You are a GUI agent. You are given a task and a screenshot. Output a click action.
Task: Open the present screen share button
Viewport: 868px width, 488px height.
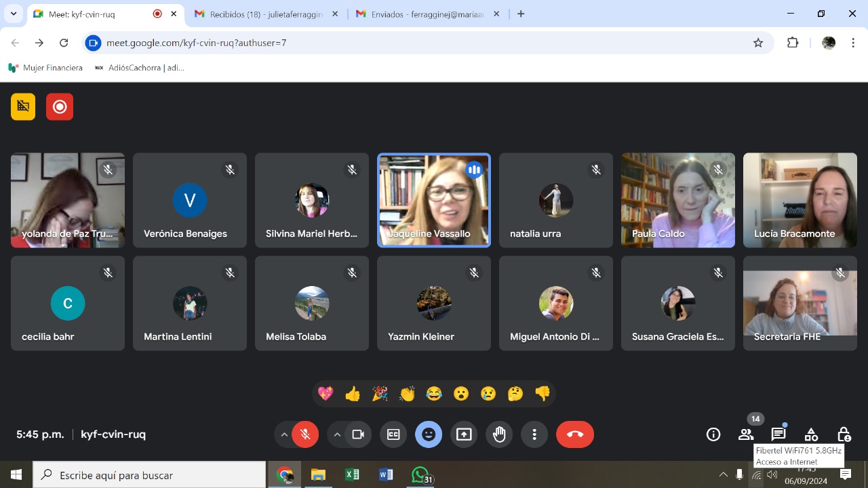coord(464,434)
